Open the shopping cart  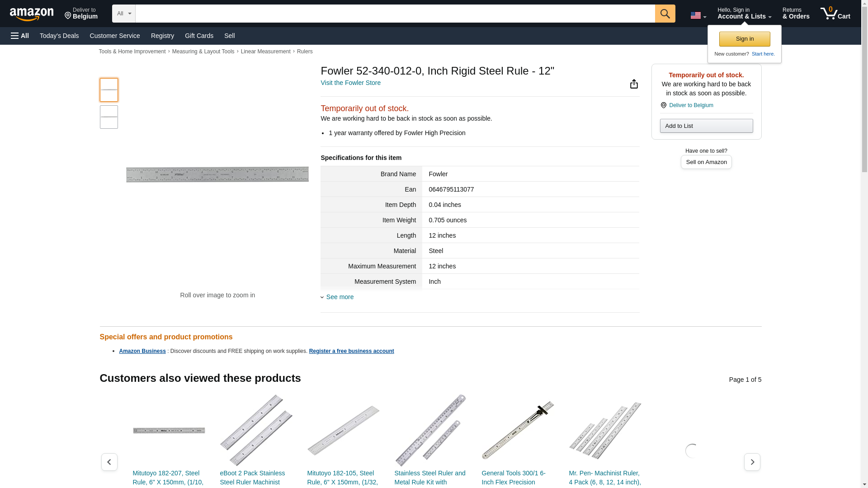click(x=835, y=14)
